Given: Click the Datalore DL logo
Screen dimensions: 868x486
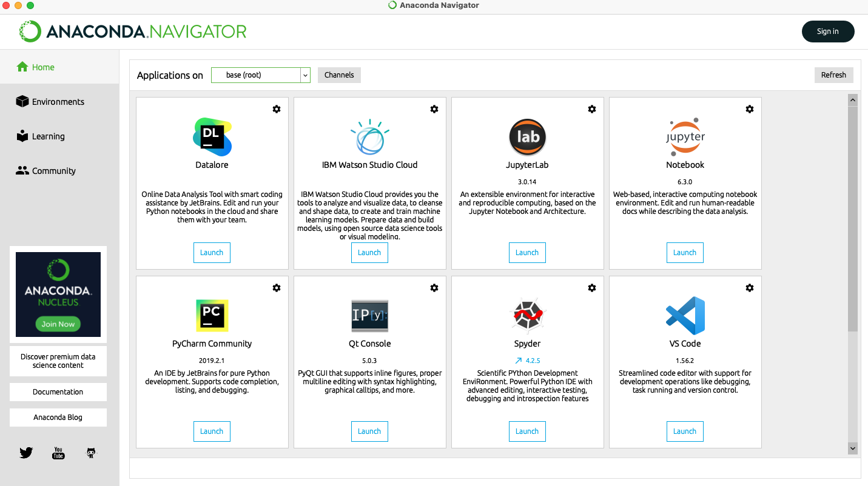Looking at the screenshot, I should point(212,137).
